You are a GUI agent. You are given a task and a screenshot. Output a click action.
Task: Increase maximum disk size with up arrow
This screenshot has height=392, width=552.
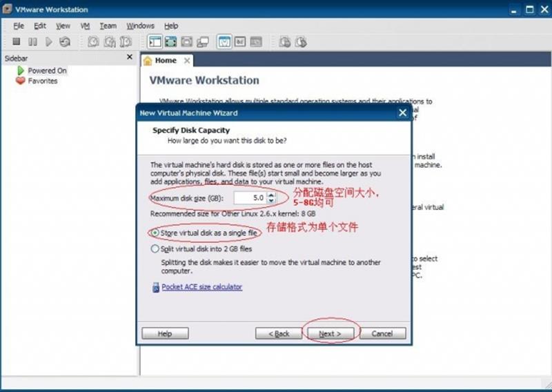click(x=271, y=195)
